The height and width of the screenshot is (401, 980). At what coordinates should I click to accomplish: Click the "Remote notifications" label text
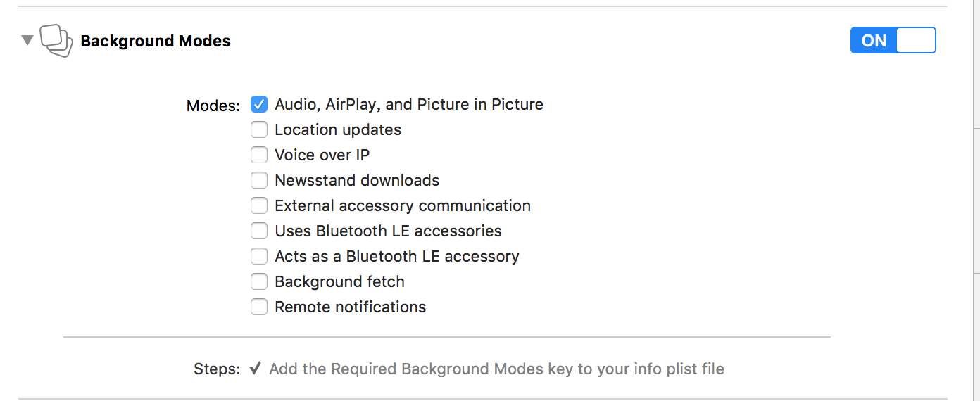(350, 307)
